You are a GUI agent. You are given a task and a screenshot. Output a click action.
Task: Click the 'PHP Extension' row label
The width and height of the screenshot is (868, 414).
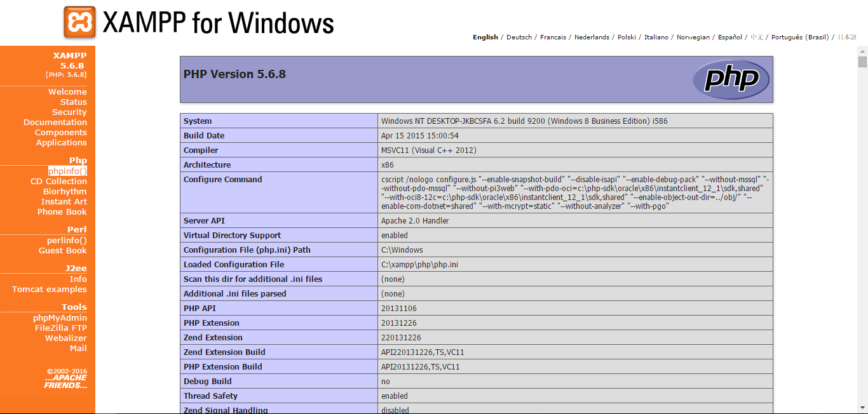(212, 323)
